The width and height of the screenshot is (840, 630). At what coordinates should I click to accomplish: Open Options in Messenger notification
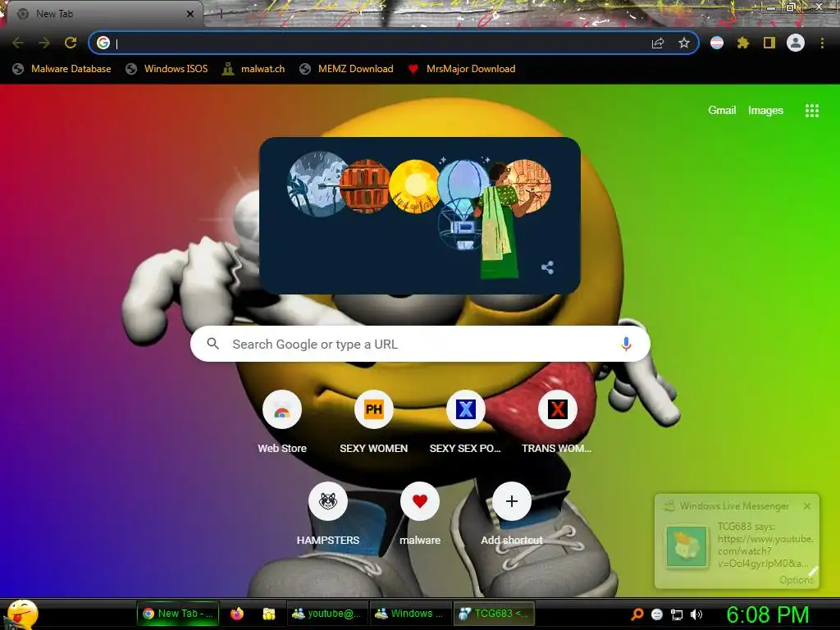[796, 580]
